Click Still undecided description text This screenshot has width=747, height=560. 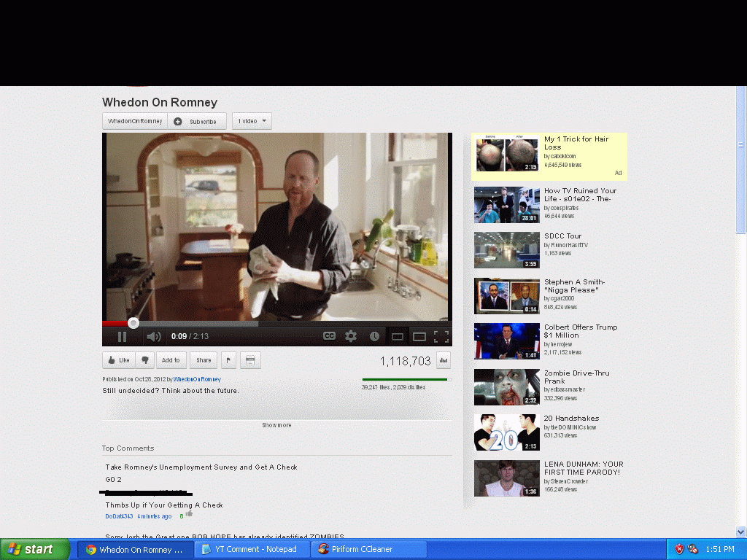171,391
